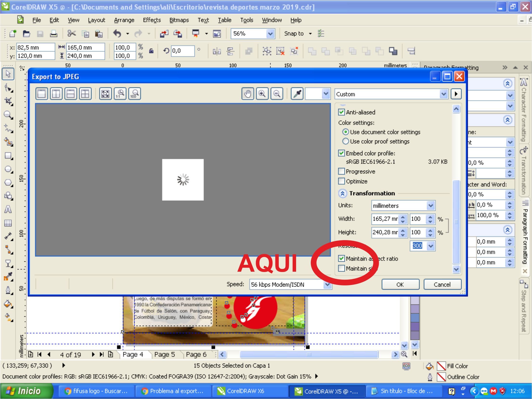This screenshot has height=399, width=532.
Task: Toggle the Anti-aliased checkbox
Action: (341, 112)
